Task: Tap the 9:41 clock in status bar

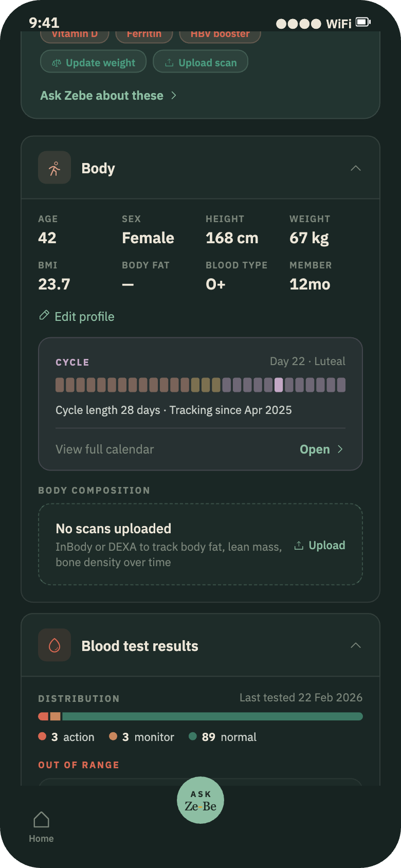Action: point(44,23)
